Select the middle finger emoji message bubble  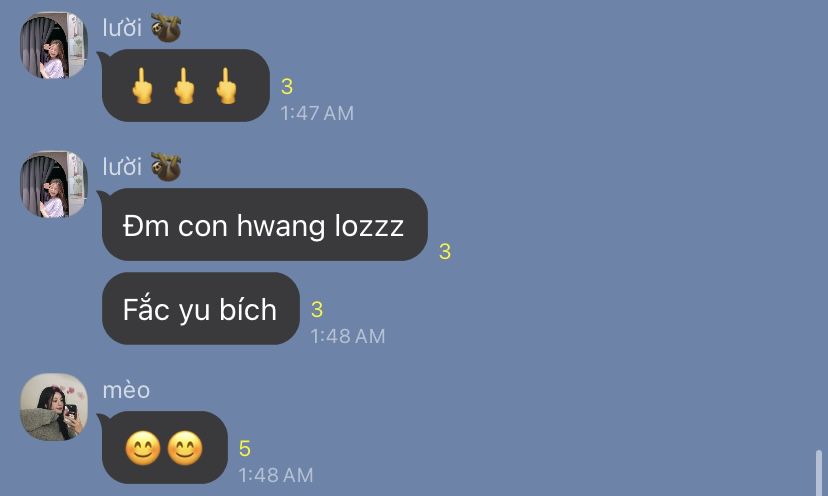[185, 85]
